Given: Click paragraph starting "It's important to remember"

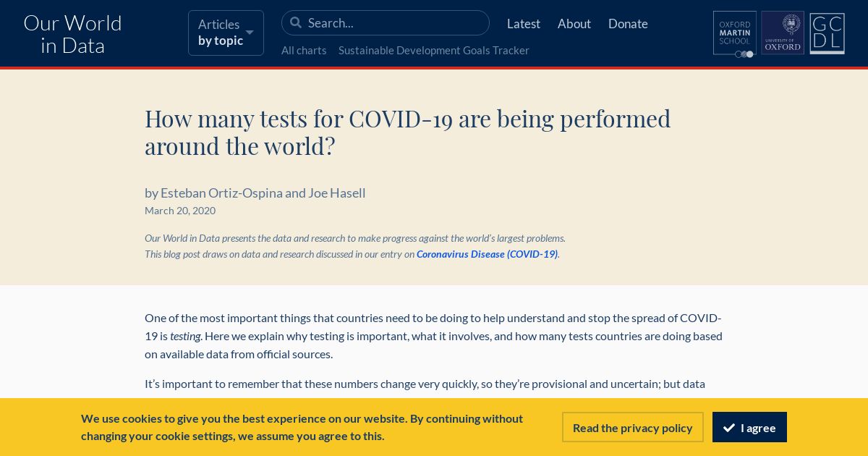Looking at the screenshot, I should [425, 384].
